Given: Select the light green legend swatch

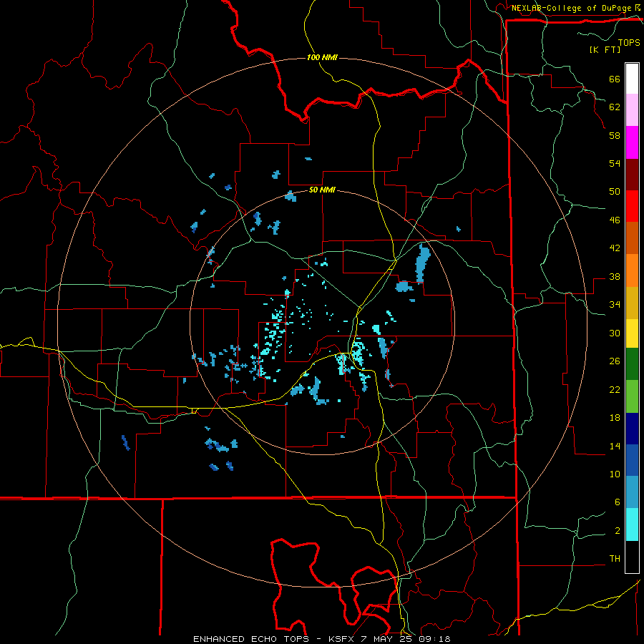Looking at the screenshot, I should point(632,396).
